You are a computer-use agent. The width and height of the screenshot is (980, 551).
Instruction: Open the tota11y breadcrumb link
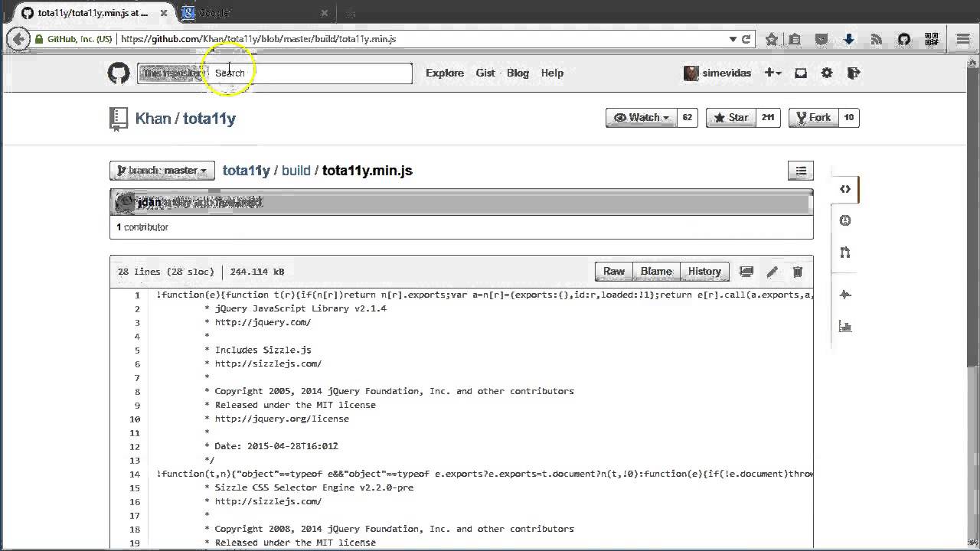246,171
